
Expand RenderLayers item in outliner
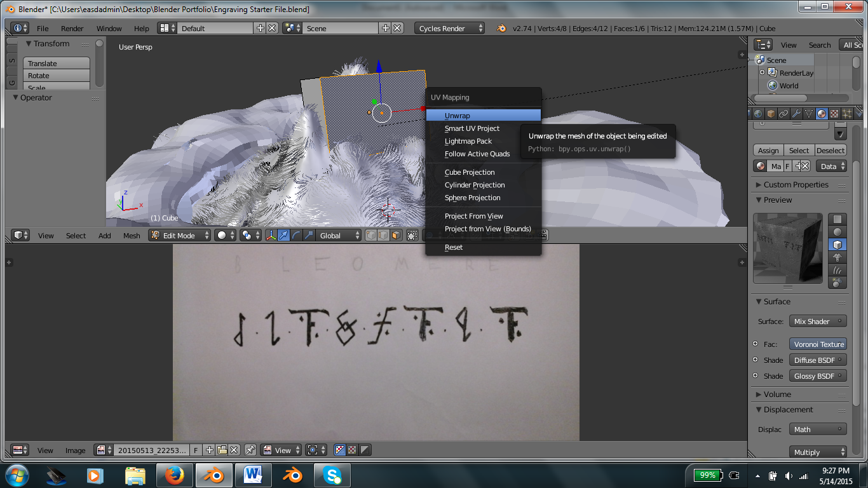coord(762,72)
